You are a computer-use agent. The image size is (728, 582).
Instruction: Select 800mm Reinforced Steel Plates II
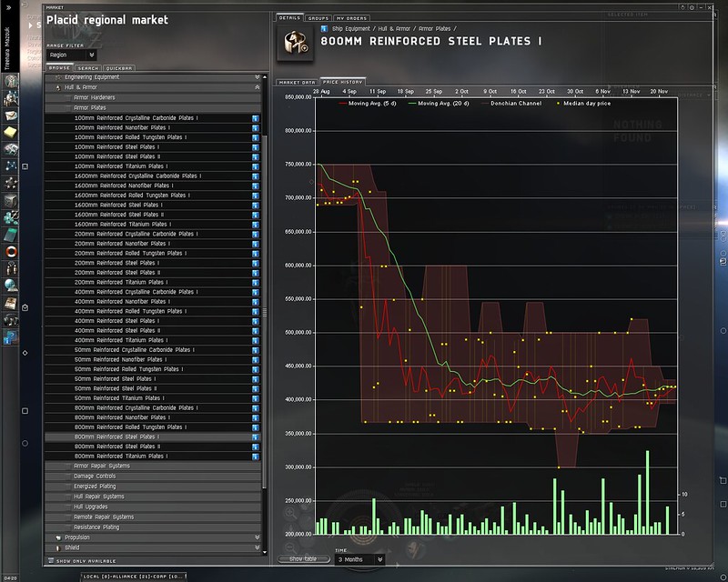coord(152,447)
